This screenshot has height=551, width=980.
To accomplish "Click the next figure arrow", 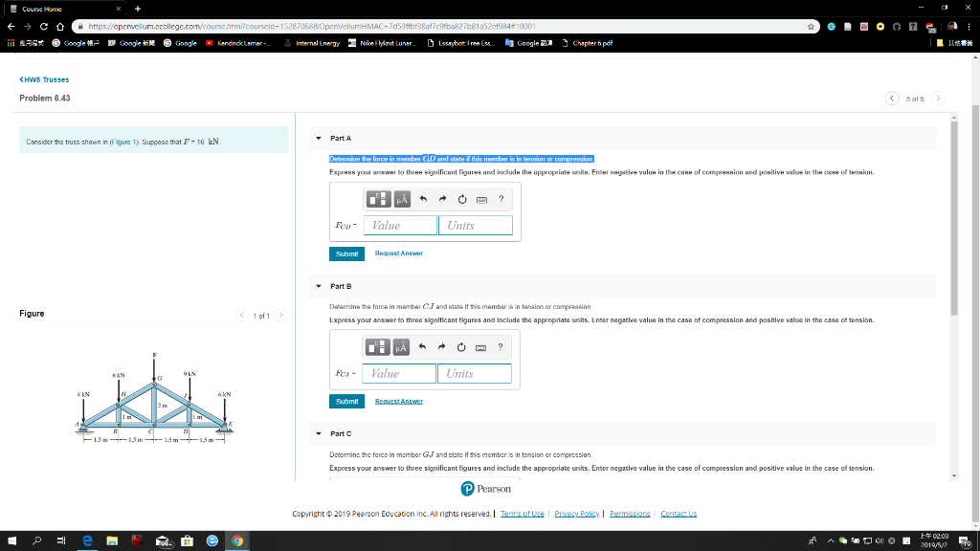I will [x=279, y=313].
